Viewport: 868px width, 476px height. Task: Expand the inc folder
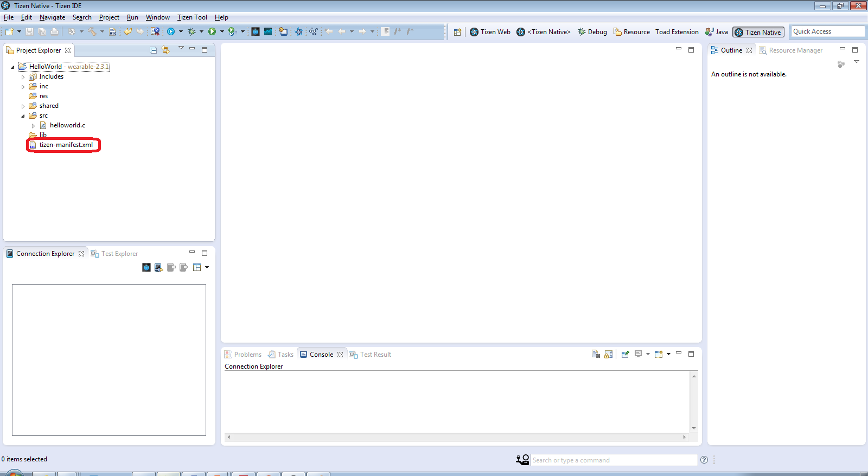click(23, 87)
